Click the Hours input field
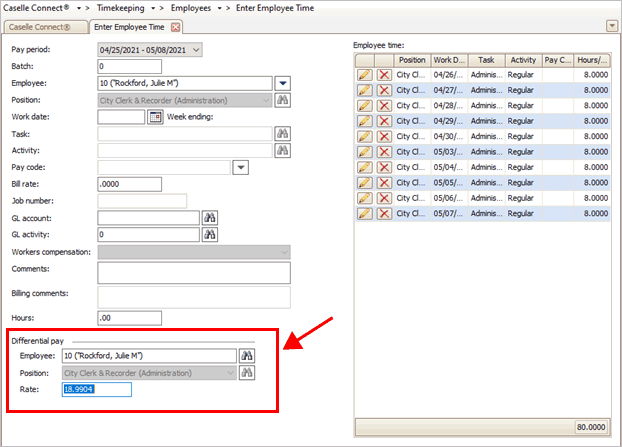 (x=129, y=318)
